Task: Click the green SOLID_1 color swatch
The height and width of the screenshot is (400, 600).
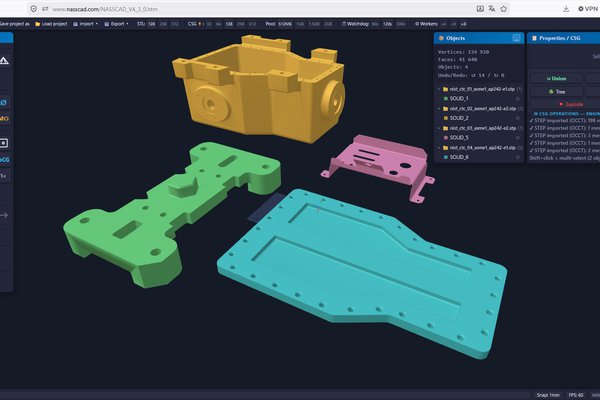Action: point(445,98)
